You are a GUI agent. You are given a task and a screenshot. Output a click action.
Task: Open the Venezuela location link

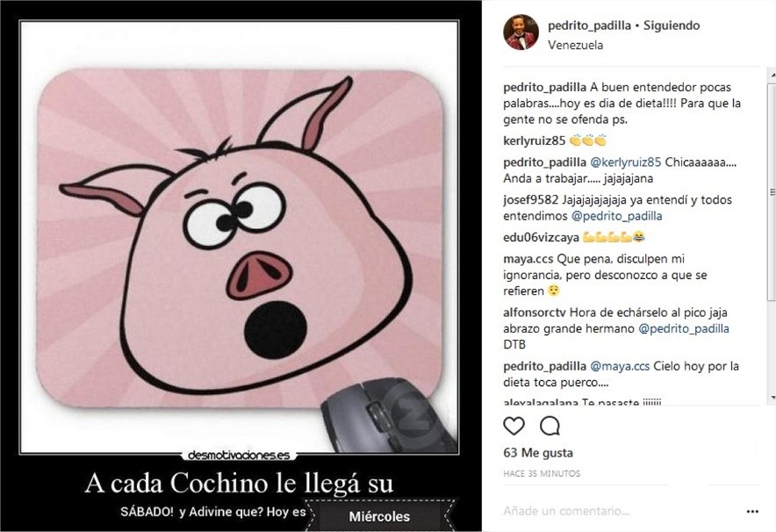coord(575,45)
